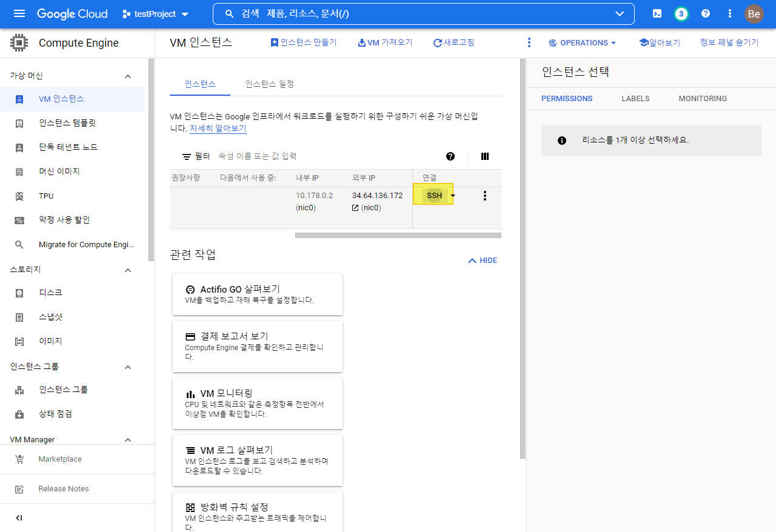The image size is (776, 532).
Task: Click the 인스턴스 템플릿 sidebar icon
Action: 19,124
